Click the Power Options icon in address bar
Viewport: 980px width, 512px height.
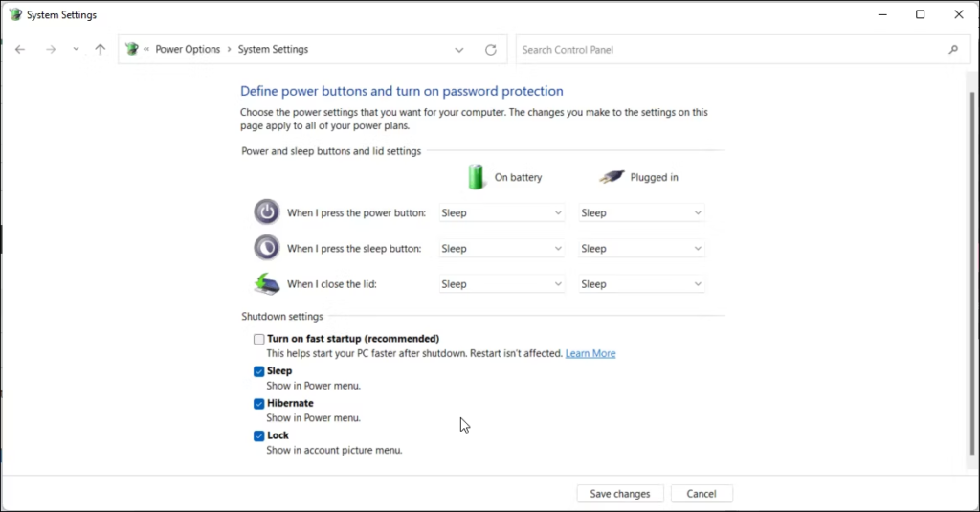point(131,49)
